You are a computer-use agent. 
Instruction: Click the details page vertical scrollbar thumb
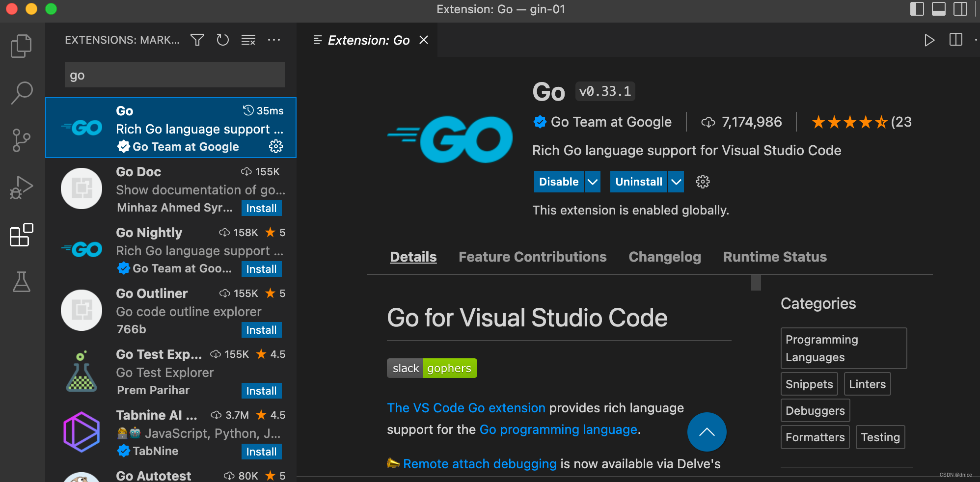click(x=756, y=283)
